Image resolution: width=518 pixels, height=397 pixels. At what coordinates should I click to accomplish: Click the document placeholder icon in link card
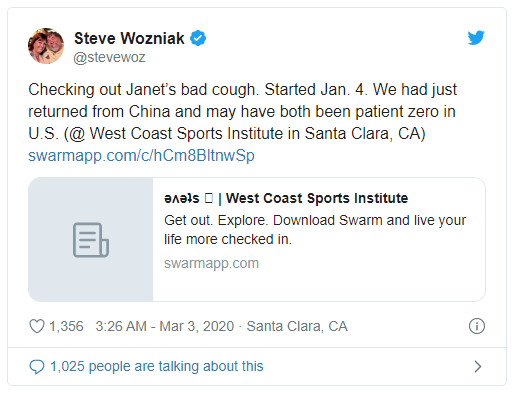coord(91,240)
